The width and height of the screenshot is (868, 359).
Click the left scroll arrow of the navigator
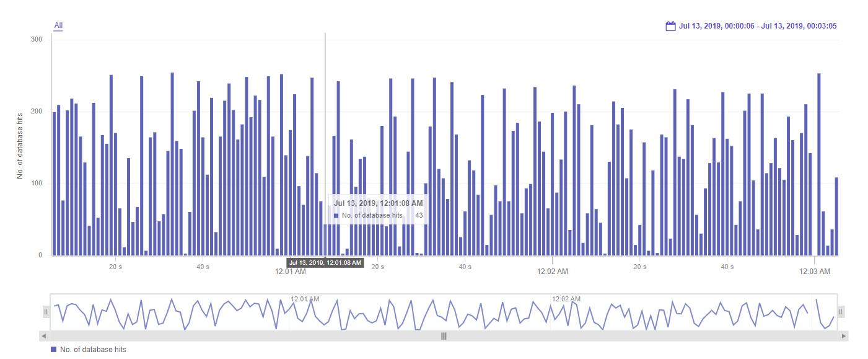43,336
